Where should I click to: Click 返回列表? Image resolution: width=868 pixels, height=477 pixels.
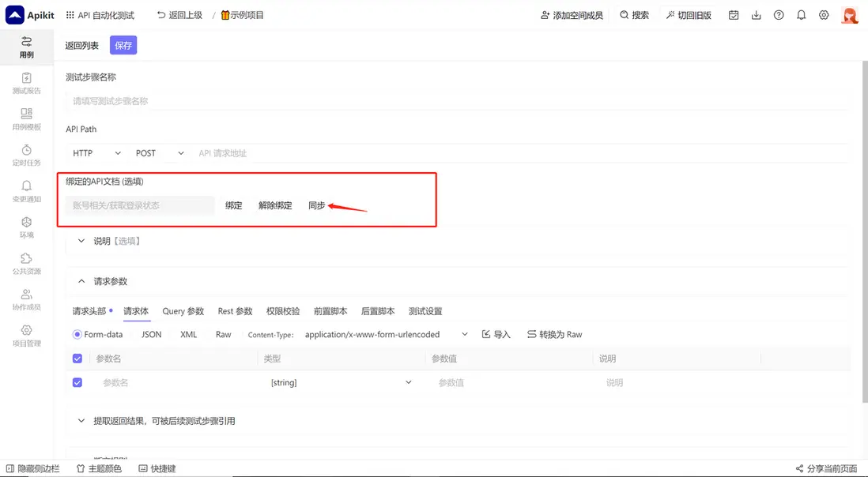tap(82, 45)
